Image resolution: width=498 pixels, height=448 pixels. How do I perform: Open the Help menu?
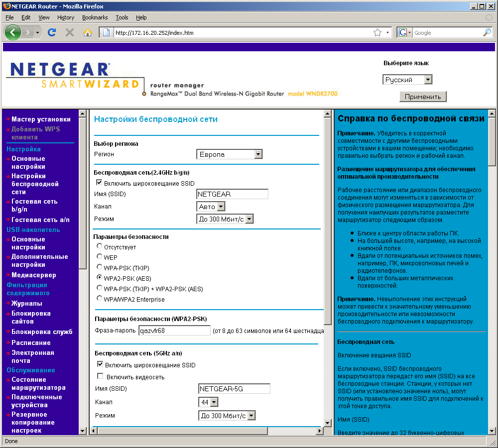tap(141, 17)
